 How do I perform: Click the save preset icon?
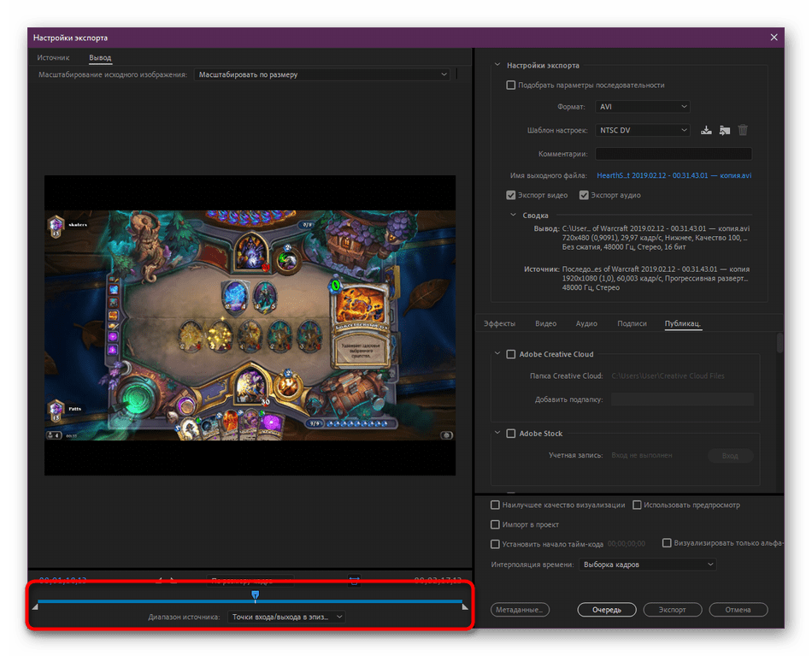[x=706, y=130]
